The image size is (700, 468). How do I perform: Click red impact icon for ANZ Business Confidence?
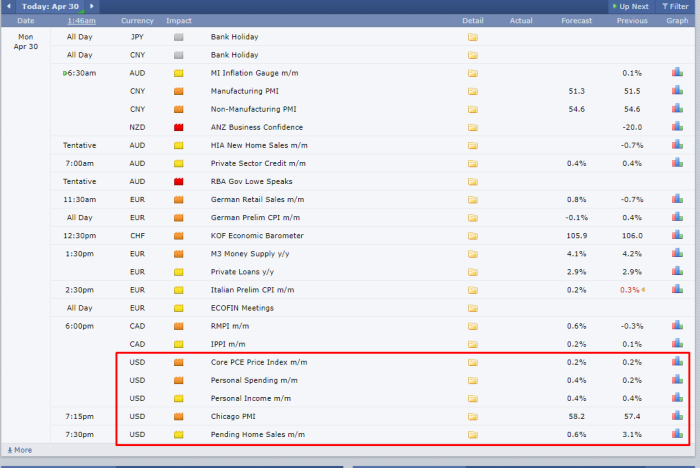coord(179,127)
